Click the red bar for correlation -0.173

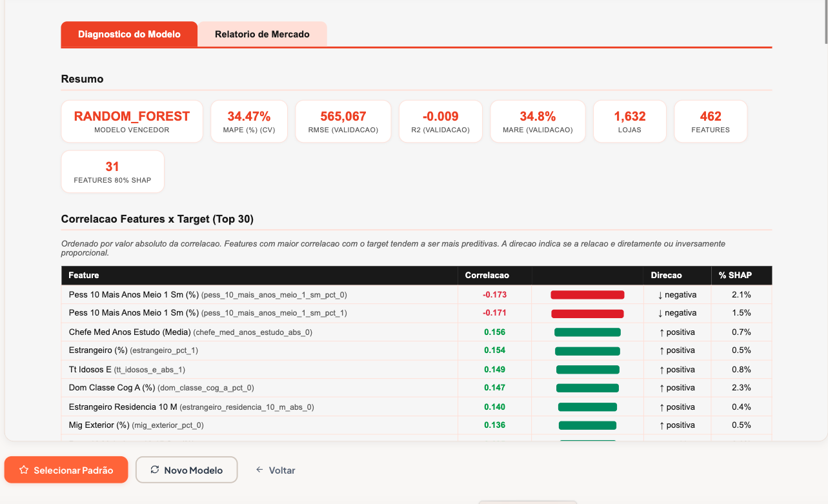coord(587,295)
